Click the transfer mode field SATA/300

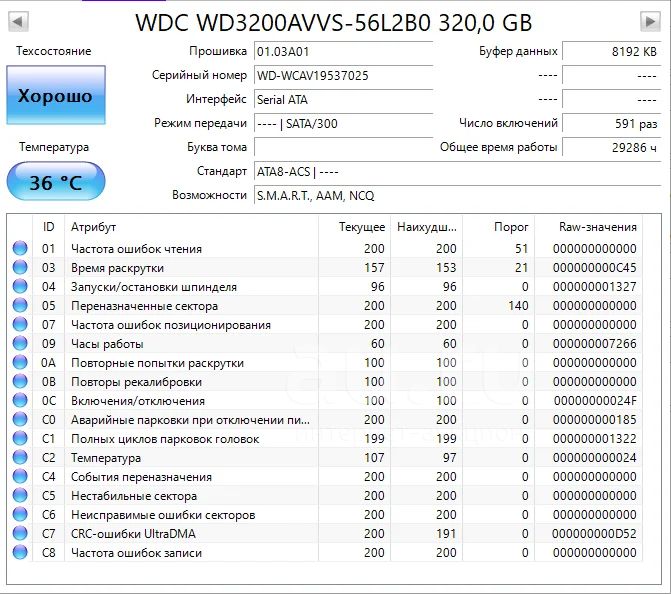pyautogui.click(x=344, y=124)
